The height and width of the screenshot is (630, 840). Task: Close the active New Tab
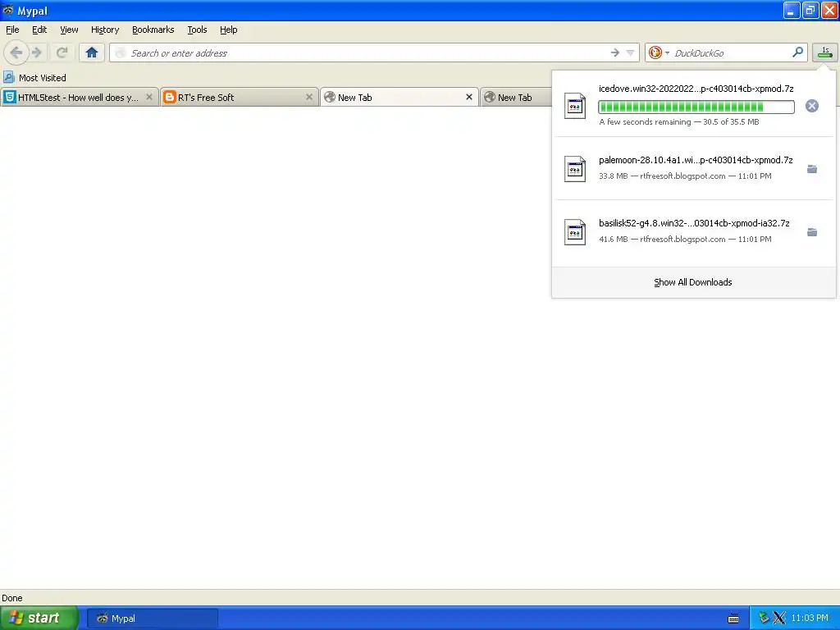click(x=468, y=97)
